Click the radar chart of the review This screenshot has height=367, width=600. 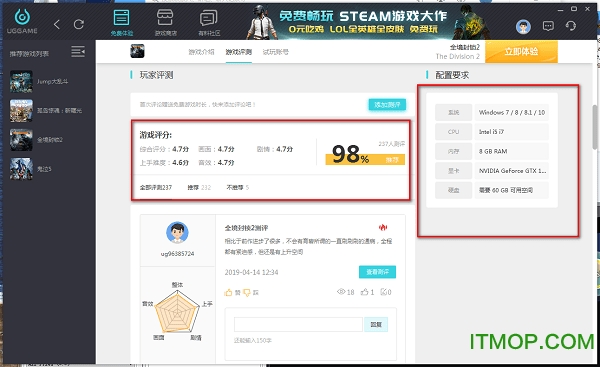177,312
